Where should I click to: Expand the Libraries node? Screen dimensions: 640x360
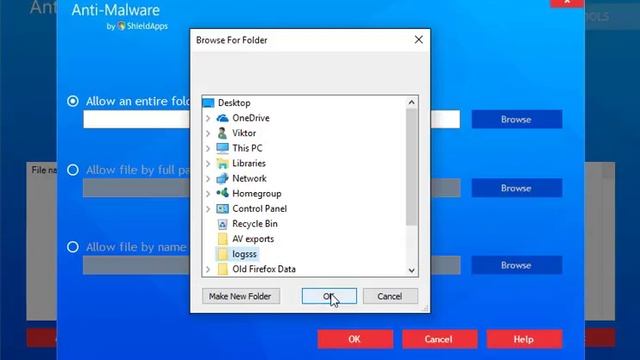tap(208, 164)
